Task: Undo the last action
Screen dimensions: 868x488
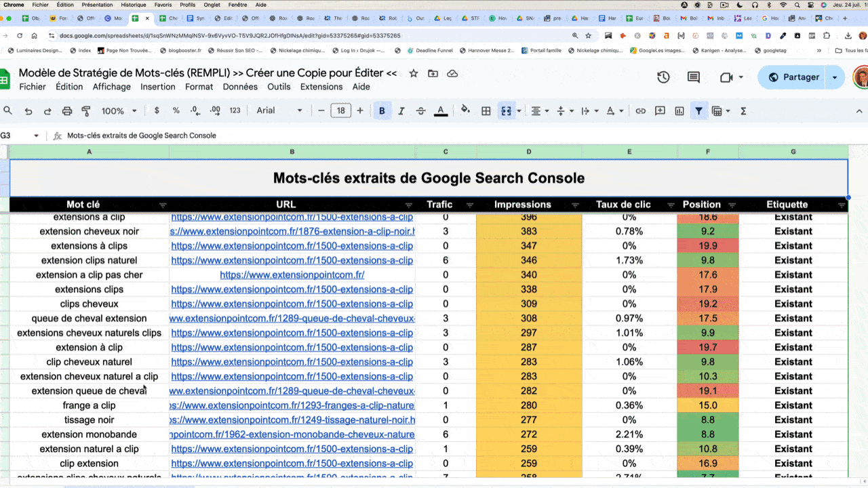Action: coord(28,111)
